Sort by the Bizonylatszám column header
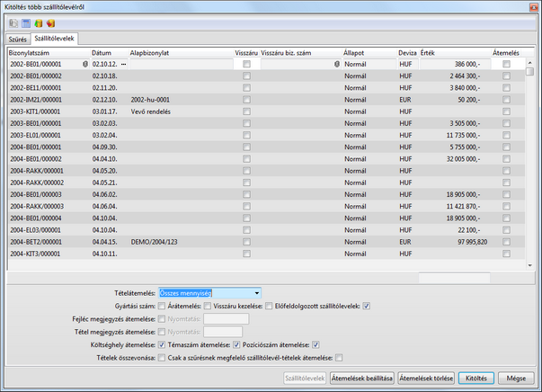This screenshot has height=392, width=542. tap(49, 53)
